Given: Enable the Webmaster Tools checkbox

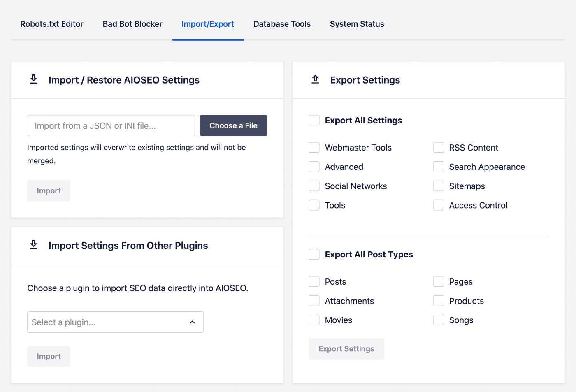Looking at the screenshot, I should 314,147.
